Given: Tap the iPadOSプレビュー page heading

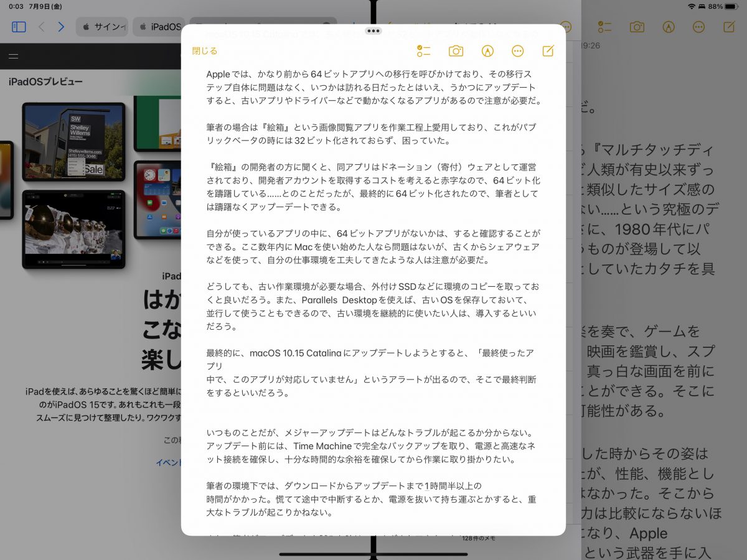Looking at the screenshot, I should point(45,82).
